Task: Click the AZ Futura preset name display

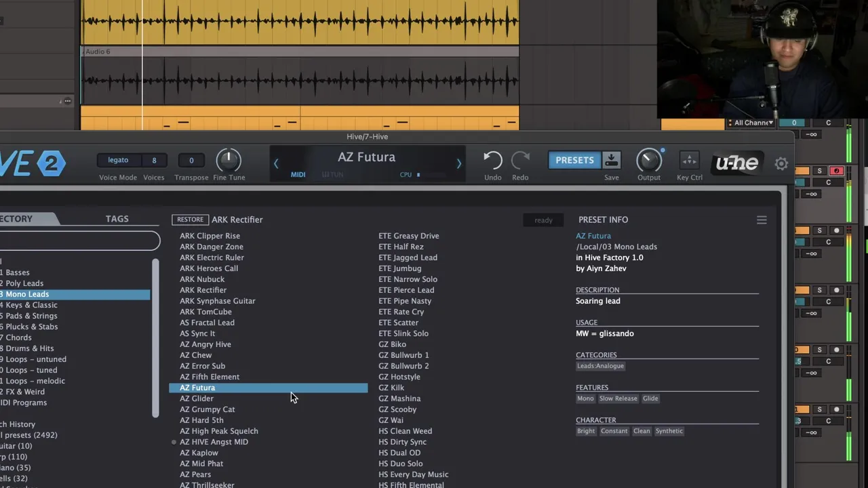Action: [366, 157]
